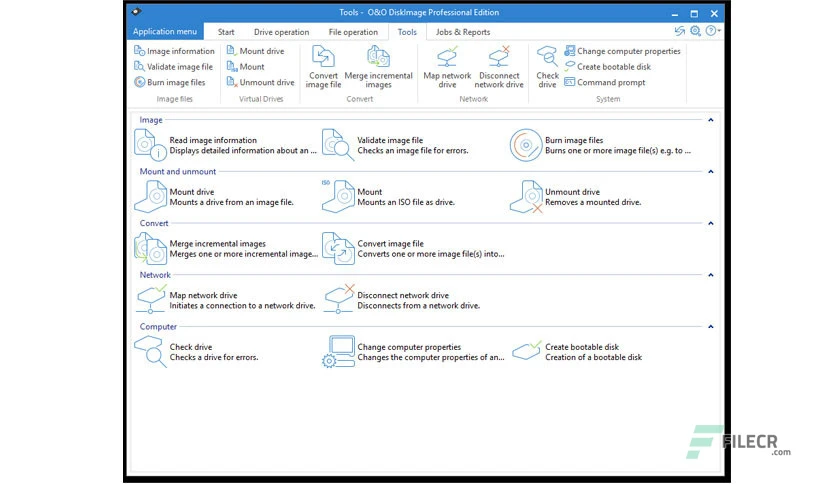Click Validate image file in the ribbon
The width and height of the screenshot is (836, 484).
click(x=173, y=67)
